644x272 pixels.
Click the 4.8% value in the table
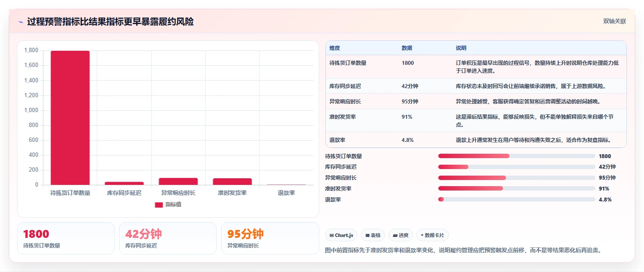pyautogui.click(x=408, y=140)
